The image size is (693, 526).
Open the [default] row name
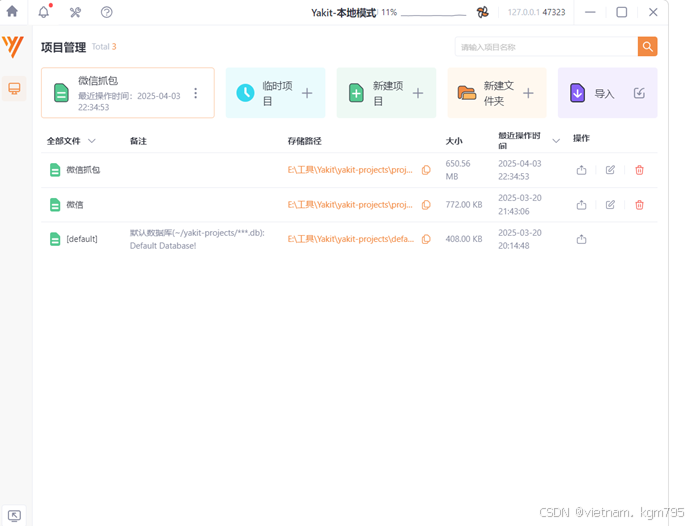[82, 239]
